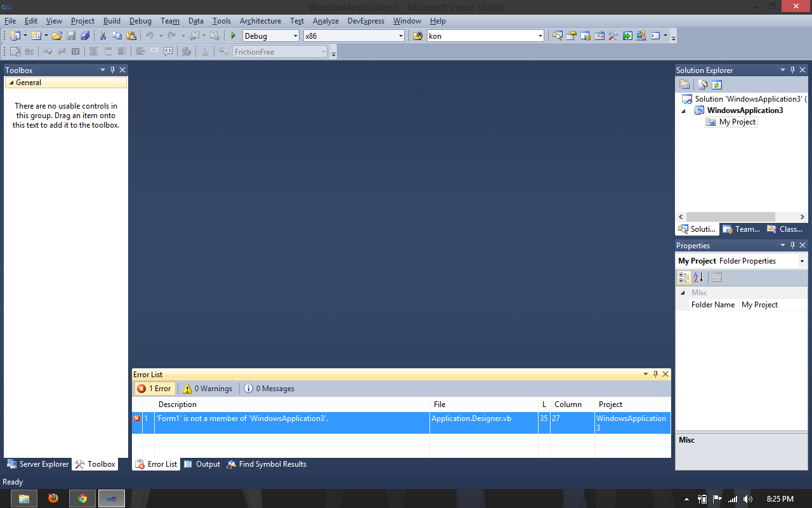Open the 'kon' find combo box dropdown

[x=540, y=36]
